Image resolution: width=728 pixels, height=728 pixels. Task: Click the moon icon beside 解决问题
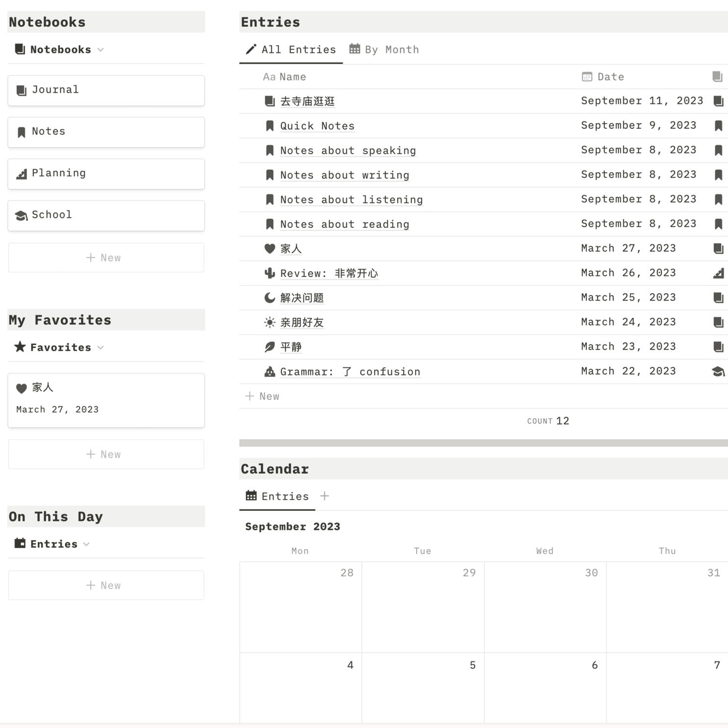(x=269, y=298)
